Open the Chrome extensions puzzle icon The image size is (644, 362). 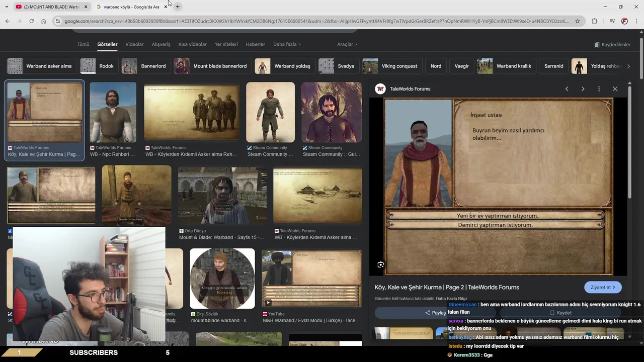595,21
